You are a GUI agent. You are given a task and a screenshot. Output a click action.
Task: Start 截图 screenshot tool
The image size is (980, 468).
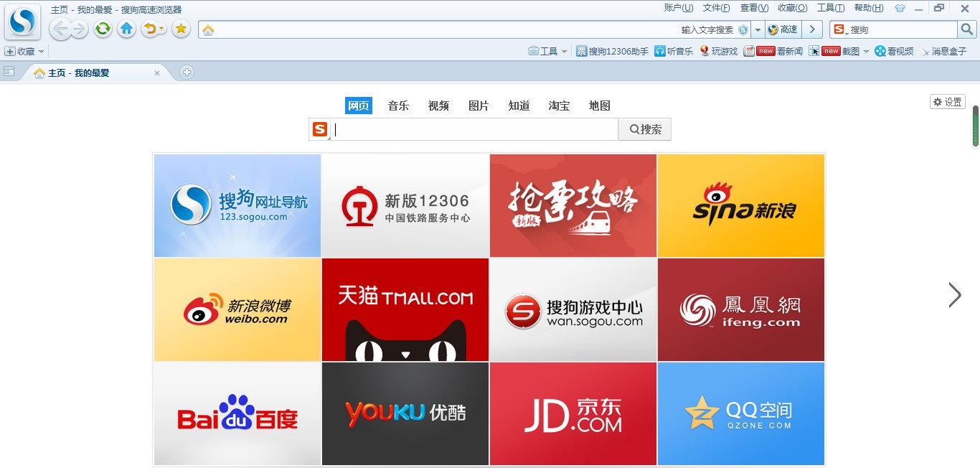coord(834,52)
